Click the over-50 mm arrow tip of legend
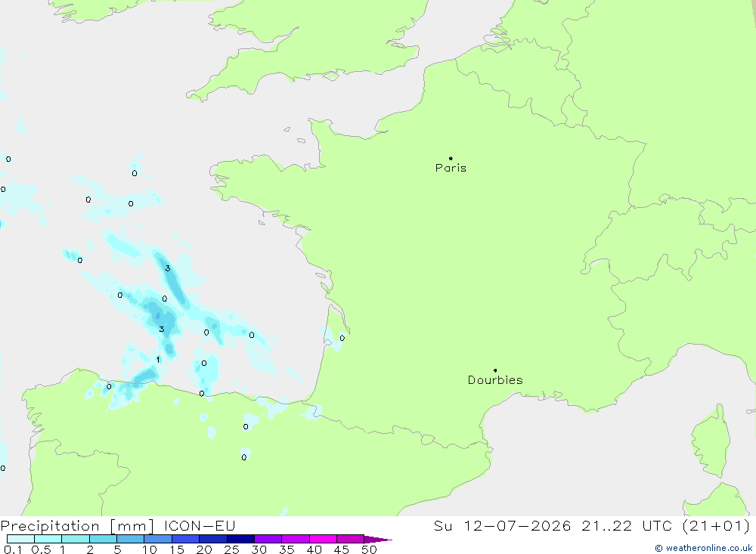 click(378, 540)
